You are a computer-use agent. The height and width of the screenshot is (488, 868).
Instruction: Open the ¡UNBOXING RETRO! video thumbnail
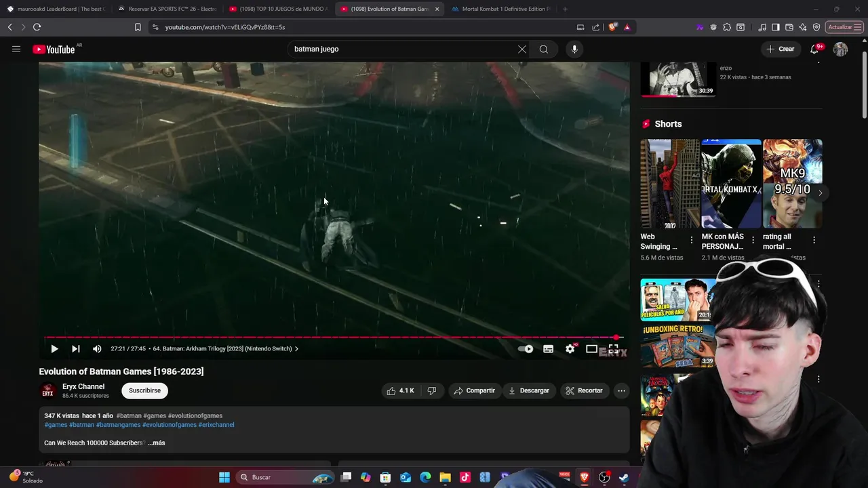tap(678, 346)
